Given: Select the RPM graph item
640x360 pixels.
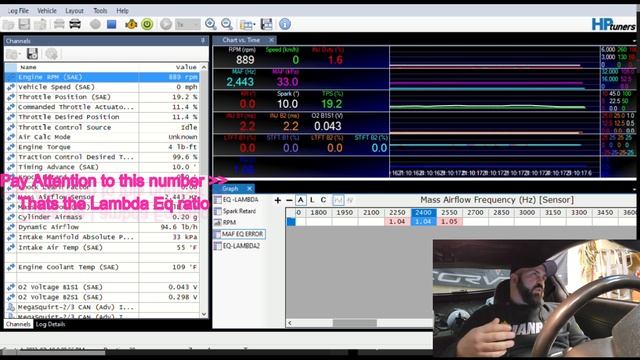Looking at the screenshot, I should [x=225, y=222].
